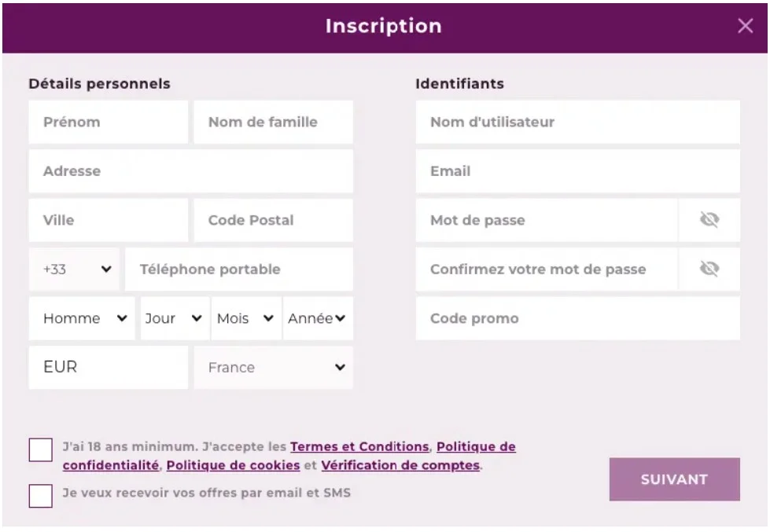Enable receiving offers by email and SMS
The image size is (770, 532).
point(41,496)
